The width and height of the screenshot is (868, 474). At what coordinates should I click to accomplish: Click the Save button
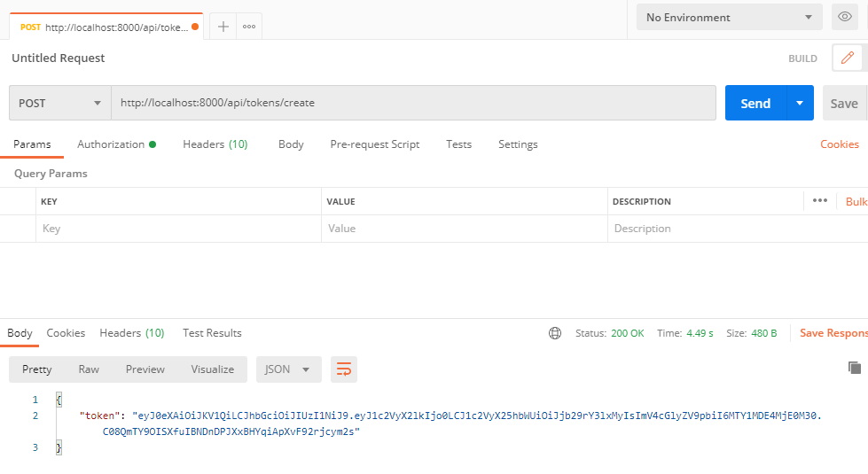point(845,103)
